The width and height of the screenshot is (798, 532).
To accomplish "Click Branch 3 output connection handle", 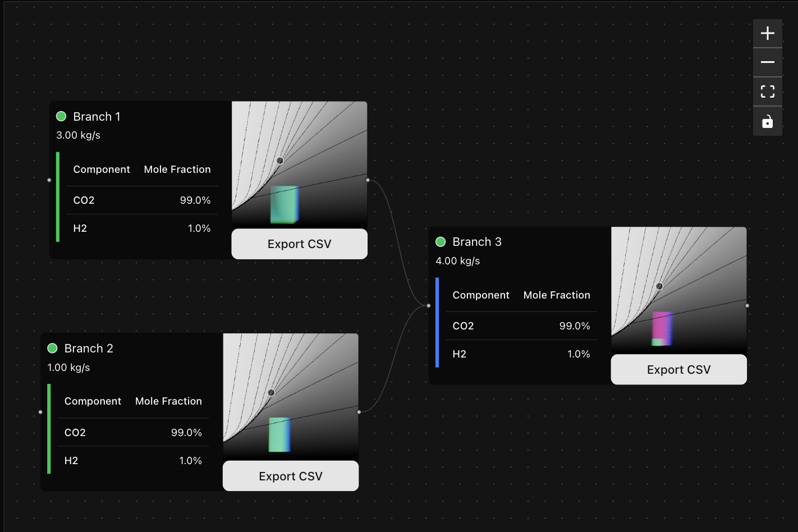I will coord(747,306).
